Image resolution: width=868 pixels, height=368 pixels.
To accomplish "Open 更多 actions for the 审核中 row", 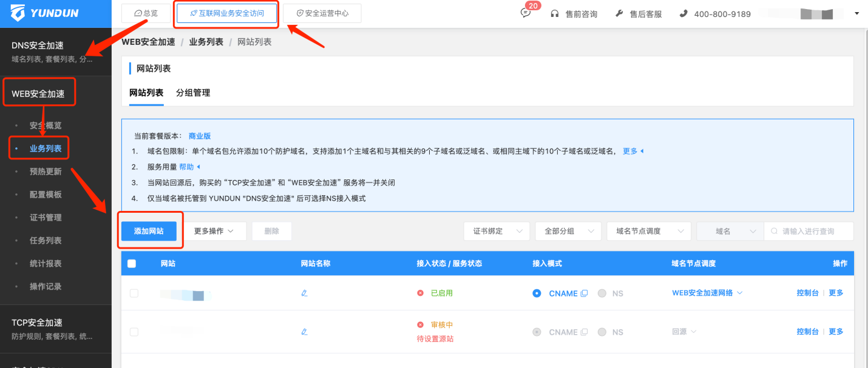I will coord(836,332).
